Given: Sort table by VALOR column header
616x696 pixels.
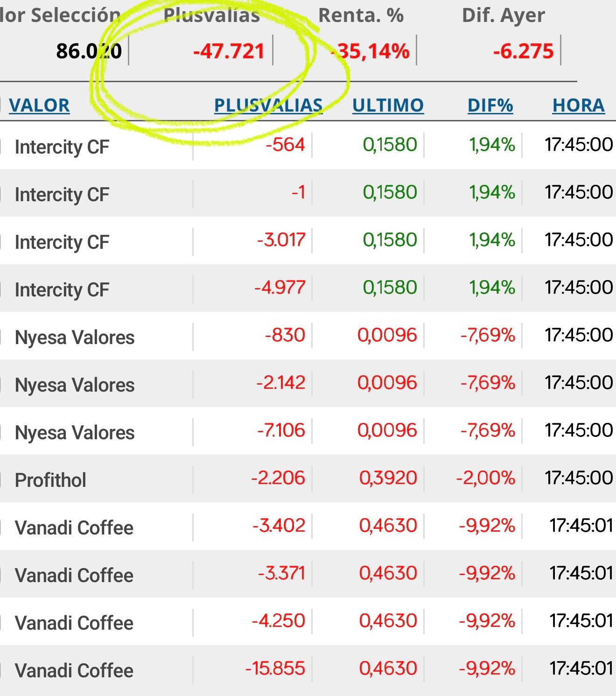Looking at the screenshot, I should pyautogui.click(x=39, y=105).
